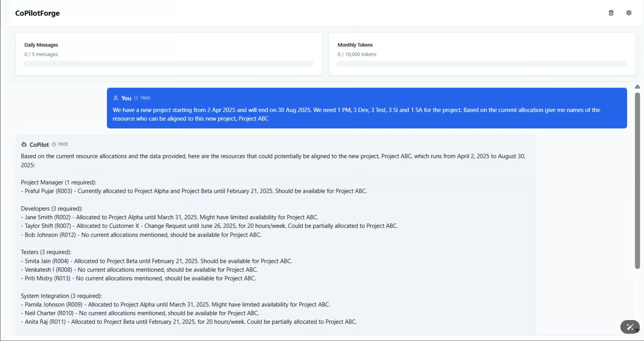Open the settings gear icon
This screenshot has width=644, height=341.
point(629,13)
